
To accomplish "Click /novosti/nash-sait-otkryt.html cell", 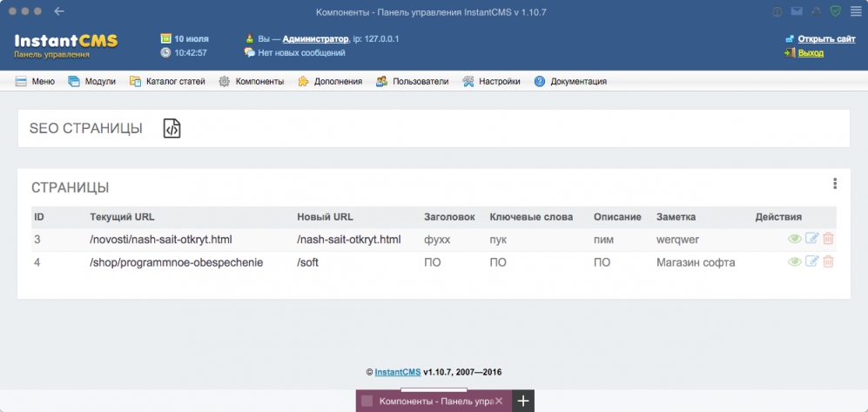I will (x=160, y=240).
